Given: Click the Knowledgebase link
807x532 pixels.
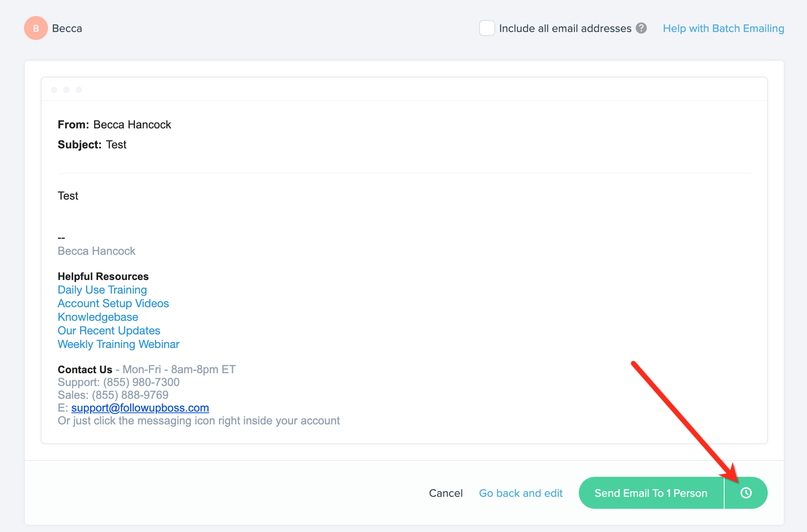Looking at the screenshot, I should pyautogui.click(x=98, y=317).
